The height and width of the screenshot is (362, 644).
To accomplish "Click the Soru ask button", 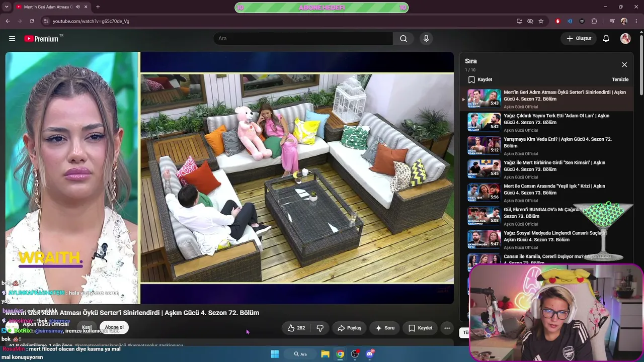I will click(385, 328).
